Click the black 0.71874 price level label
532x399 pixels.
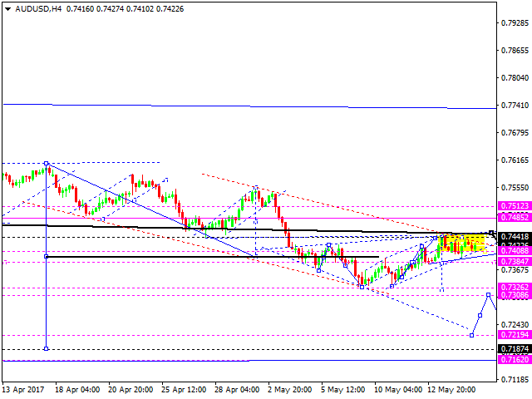coord(515,349)
